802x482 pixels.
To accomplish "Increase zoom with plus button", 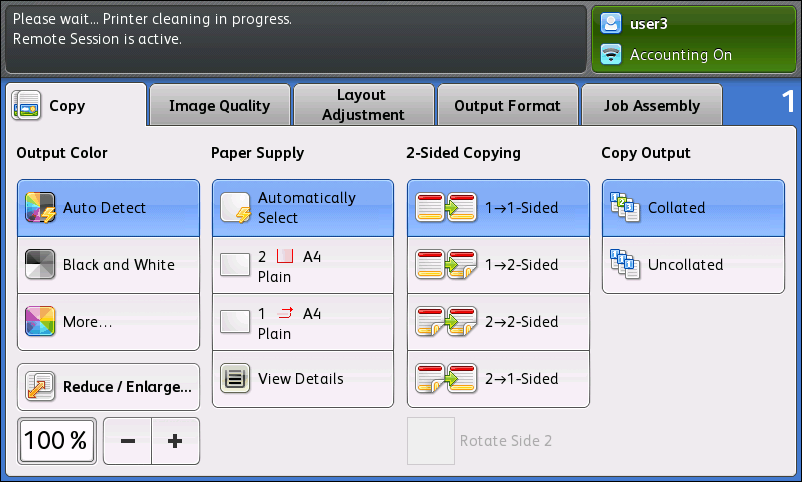I will (x=175, y=441).
